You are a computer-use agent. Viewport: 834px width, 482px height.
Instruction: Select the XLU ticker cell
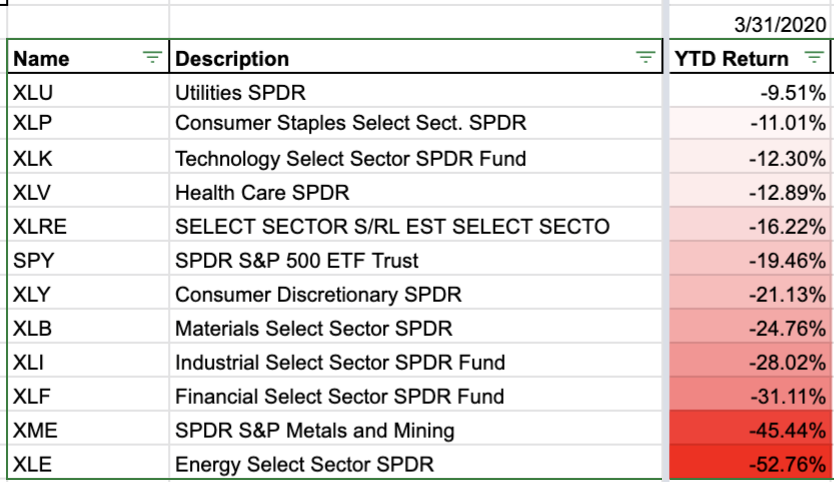pyautogui.click(x=34, y=93)
